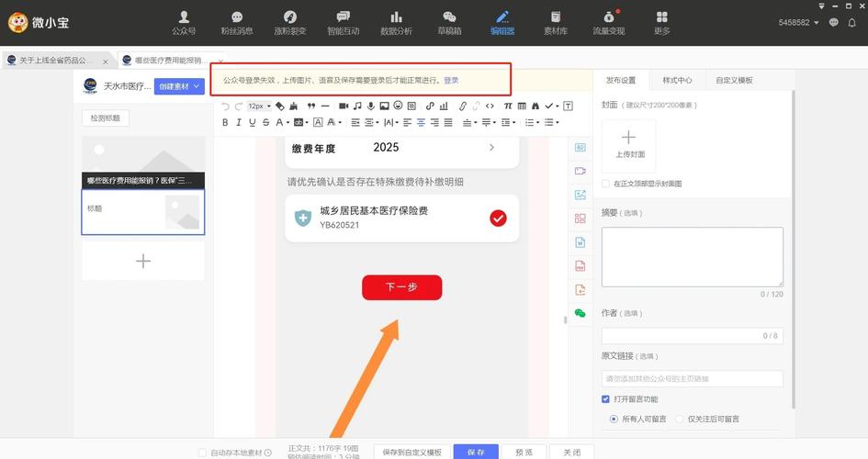Add a hyperlink to text

pyautogui.click(x=462, y=106)
